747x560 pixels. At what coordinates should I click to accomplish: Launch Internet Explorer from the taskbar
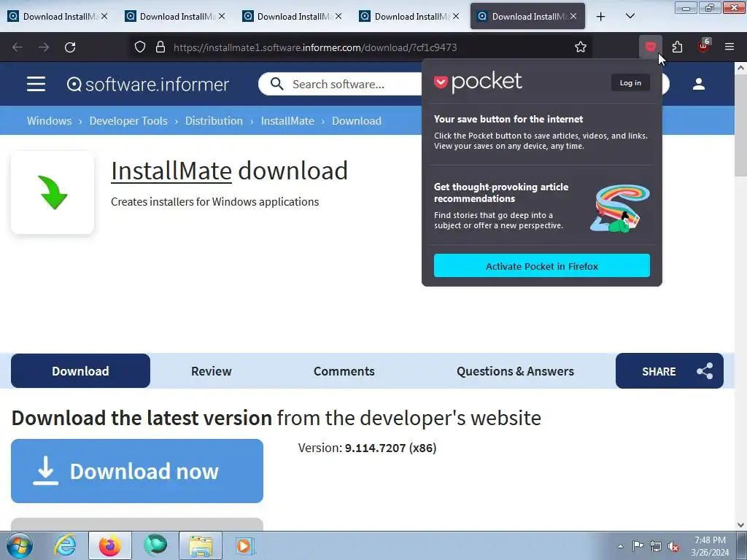coord(65,545)
